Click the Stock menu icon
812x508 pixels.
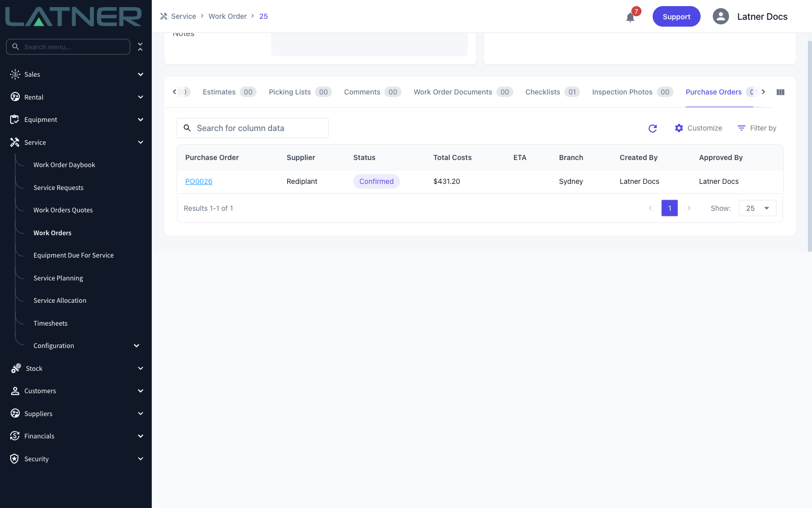coord(16,368)
